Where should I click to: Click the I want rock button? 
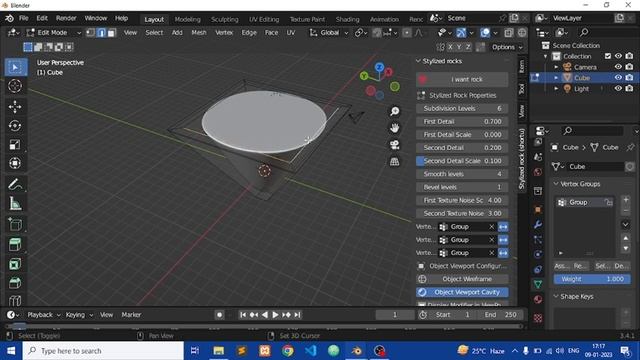click(x=462, y=80)
